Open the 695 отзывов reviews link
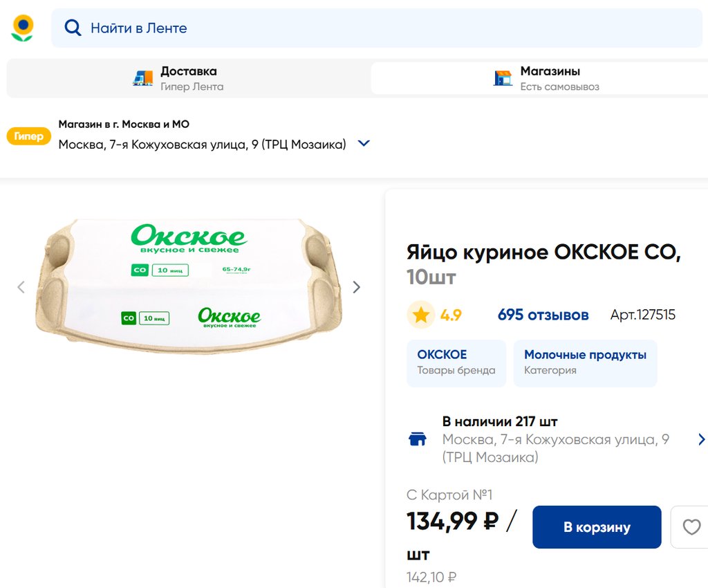Viewport: 708px width, 588px height. (x=543, y=315)
